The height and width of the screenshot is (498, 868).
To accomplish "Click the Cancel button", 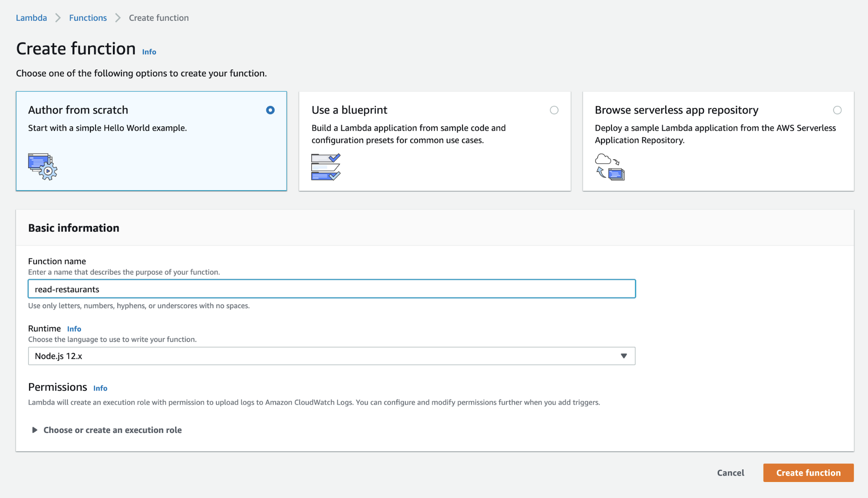I will point(730,472).
